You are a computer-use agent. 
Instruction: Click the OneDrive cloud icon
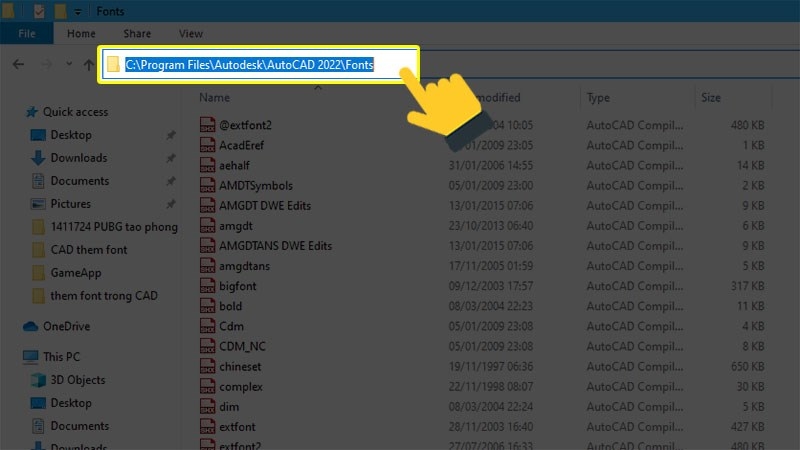[x=30, y=327]
